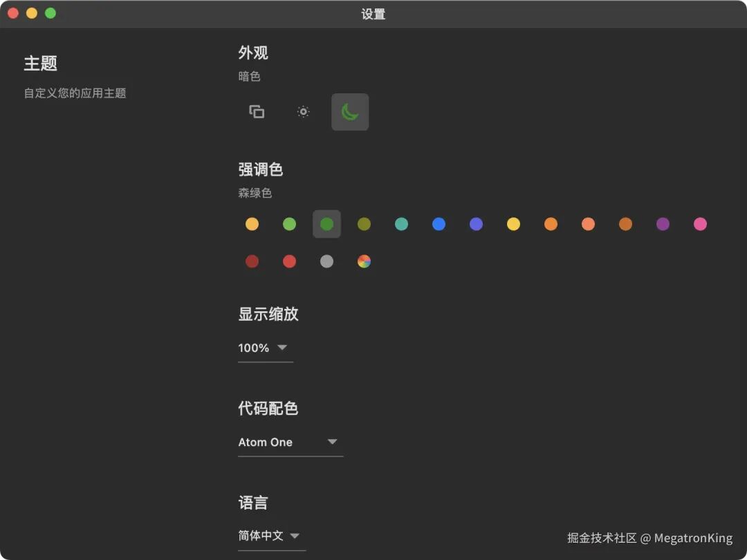
Task: Reselect the highlighted forest green accent
Action: coord(326,223)
